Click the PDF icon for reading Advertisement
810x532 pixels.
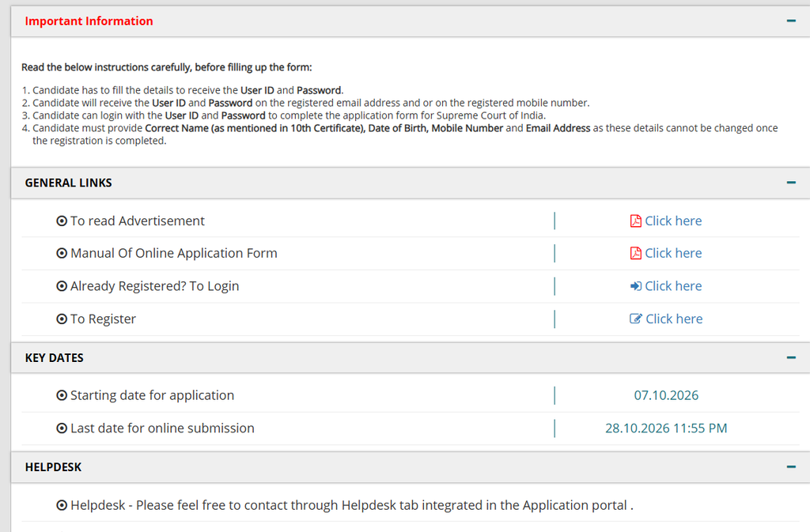pos(635,221)
